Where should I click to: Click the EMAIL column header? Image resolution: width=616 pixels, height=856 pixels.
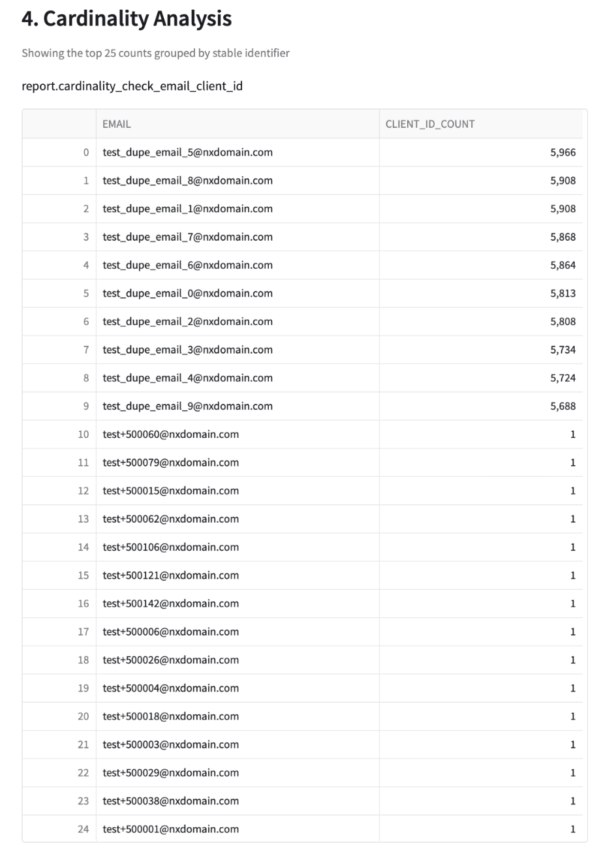click(117, 124)
